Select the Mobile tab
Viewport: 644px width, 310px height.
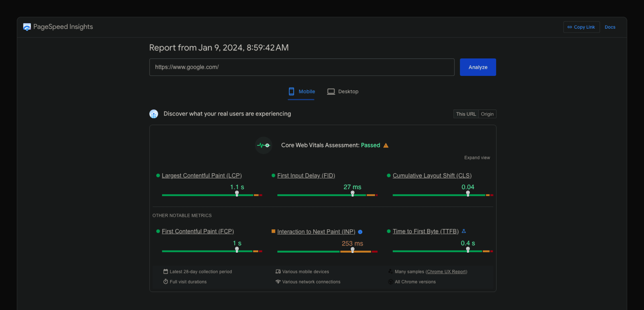pos(301,91)
